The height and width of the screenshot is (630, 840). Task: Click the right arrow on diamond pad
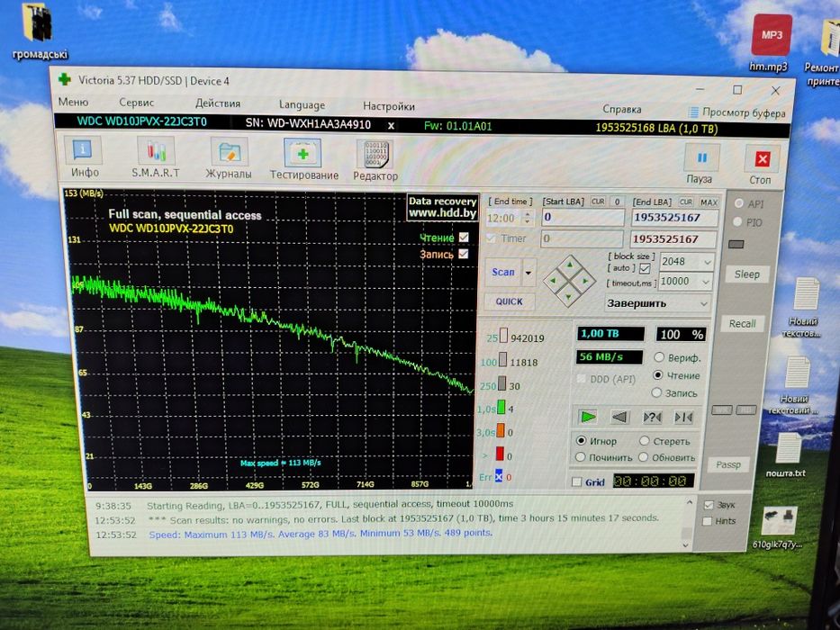point(585,280)
